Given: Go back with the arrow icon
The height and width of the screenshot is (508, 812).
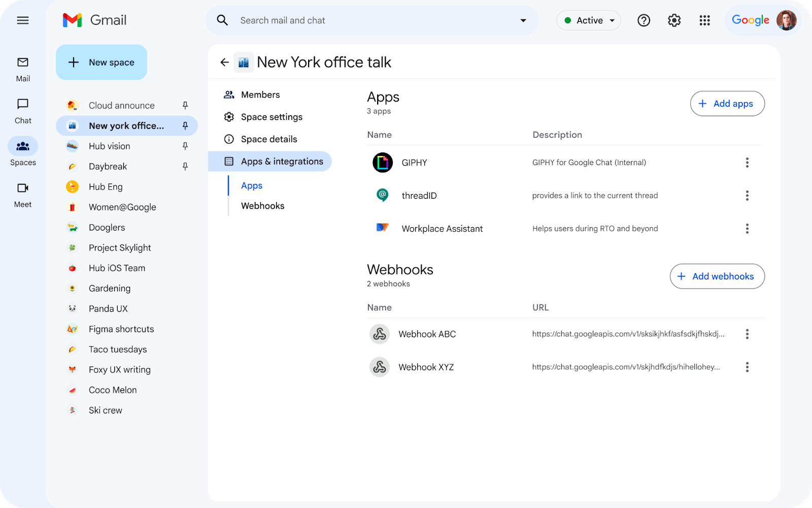Looking at the screenshot, I should click(x=224, y=62).
